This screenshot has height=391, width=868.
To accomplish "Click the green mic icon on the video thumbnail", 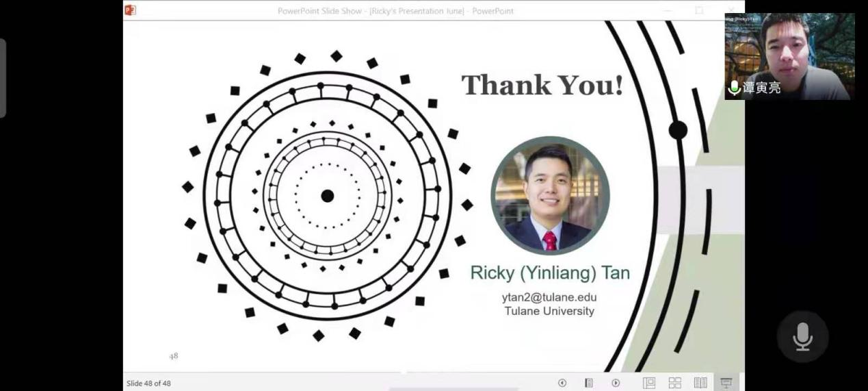I will [x=734, y=88].
